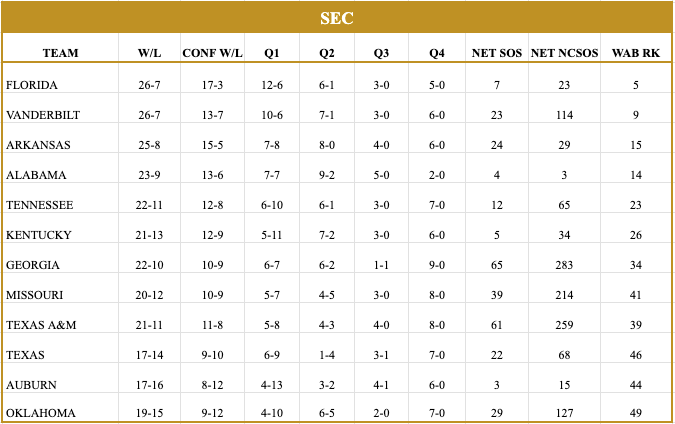
Task: Click the TENNESSEE team name
Action: tap(39, 205)
